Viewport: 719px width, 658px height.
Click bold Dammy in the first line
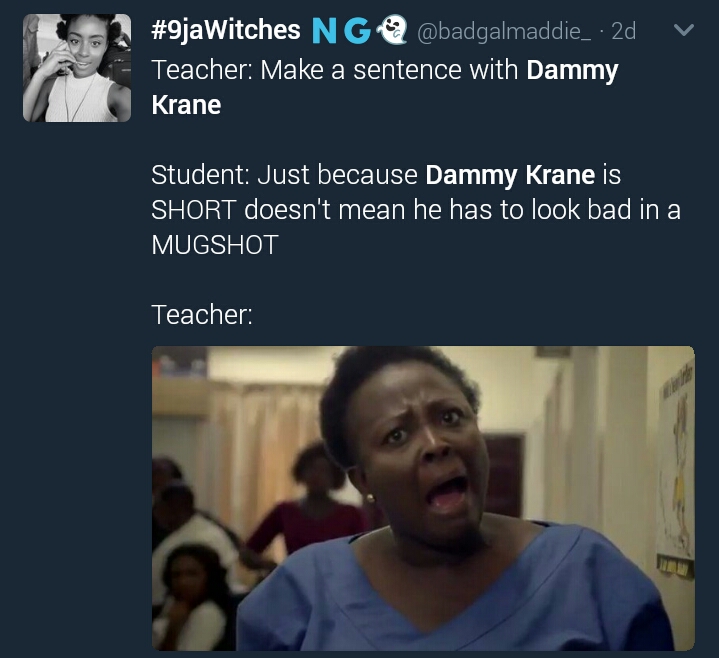click(x=572, y=71)
